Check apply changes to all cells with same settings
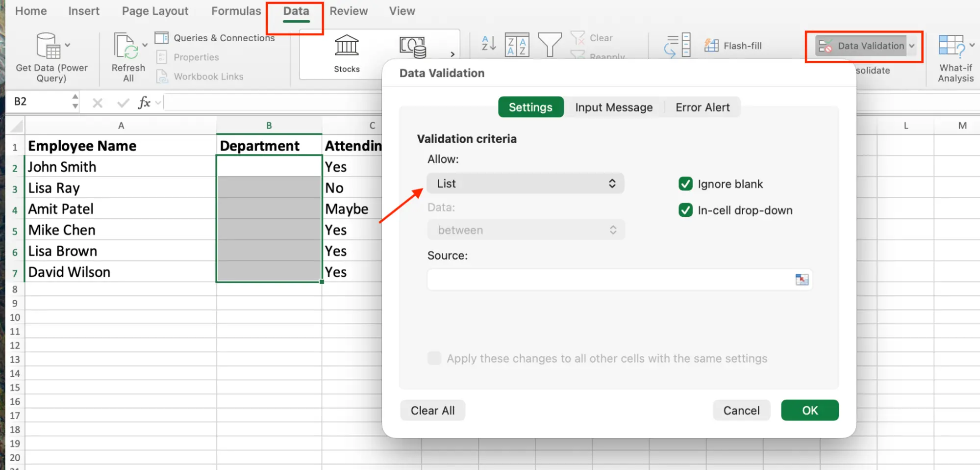 point(434,358)
